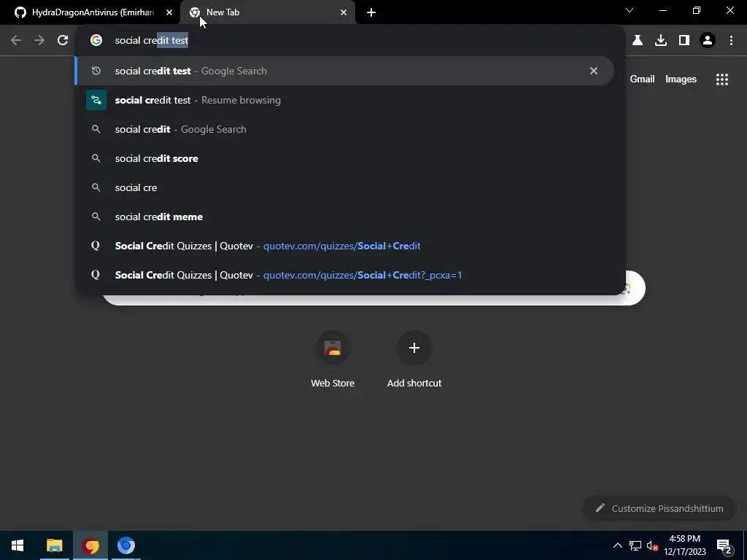Select the 'social credit meme' suggestion

(x=344, y=216)
